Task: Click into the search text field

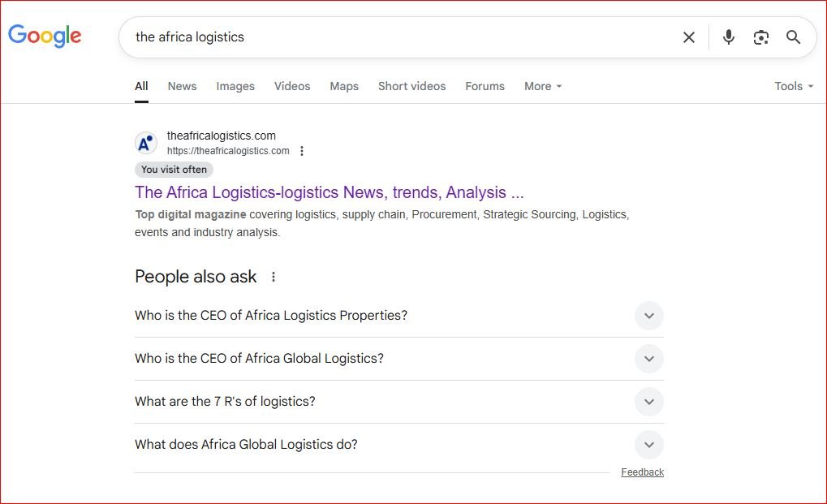Action: 398,37
